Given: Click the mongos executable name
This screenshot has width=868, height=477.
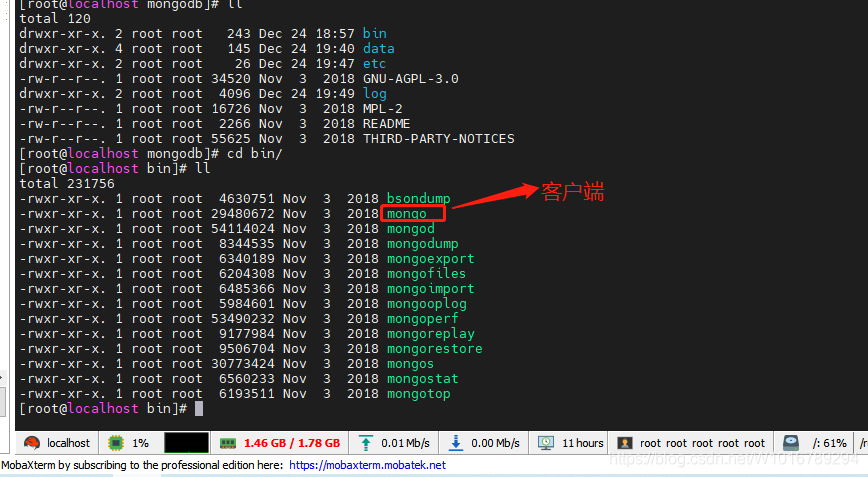Looking at the screenshot, I should coord(410,364).
